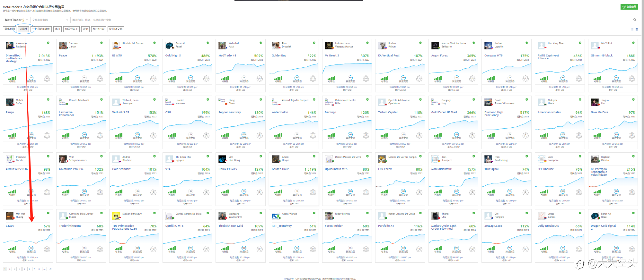Click the magnifier icon in the search bar

635,20
